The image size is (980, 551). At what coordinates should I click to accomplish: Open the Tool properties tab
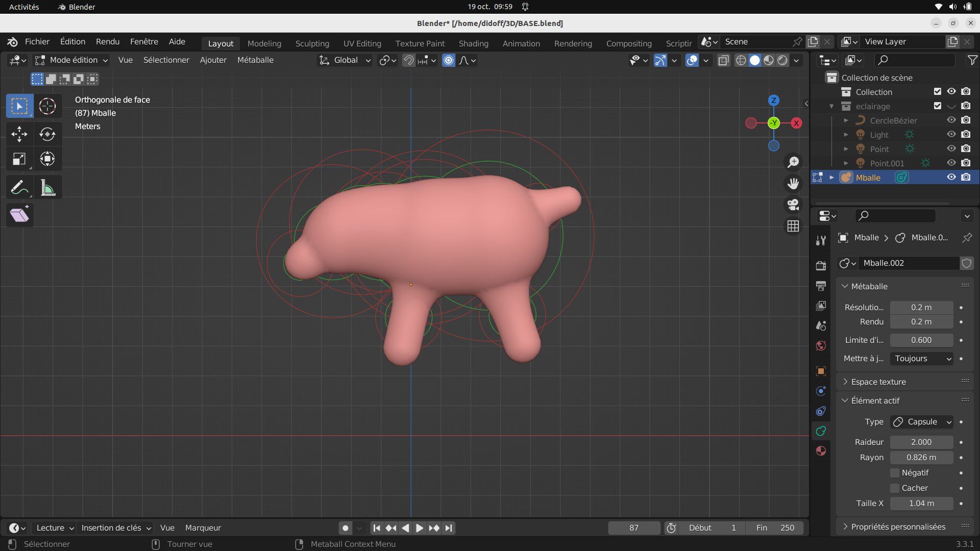tap(821, 240)
